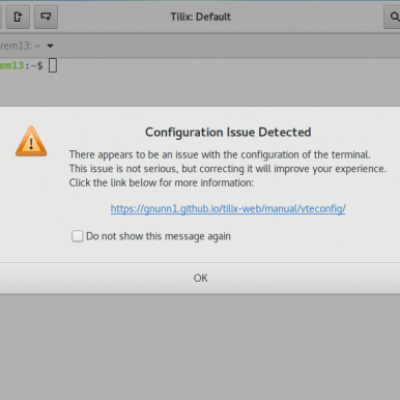Image resolution: width=400 pixels, height=400 pixels.
Task: Click the 'This issue is not serious' line
Action: coord(228,169)
